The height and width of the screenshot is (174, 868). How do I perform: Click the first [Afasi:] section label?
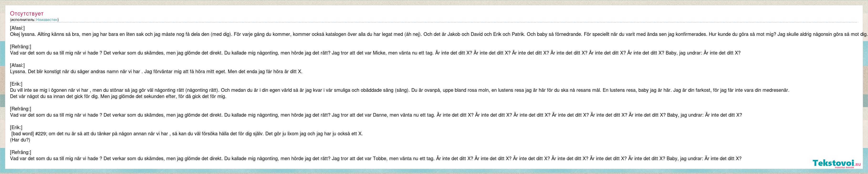[x=17, y=28]
